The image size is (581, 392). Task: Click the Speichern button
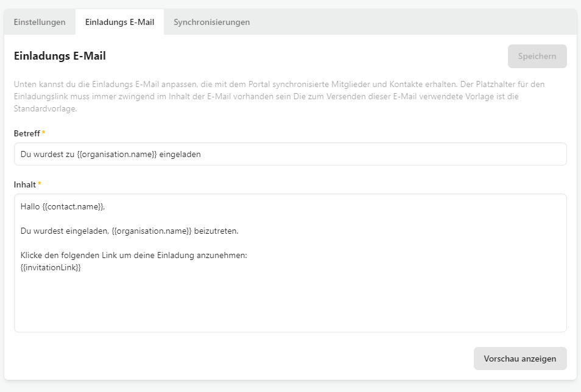537,57
